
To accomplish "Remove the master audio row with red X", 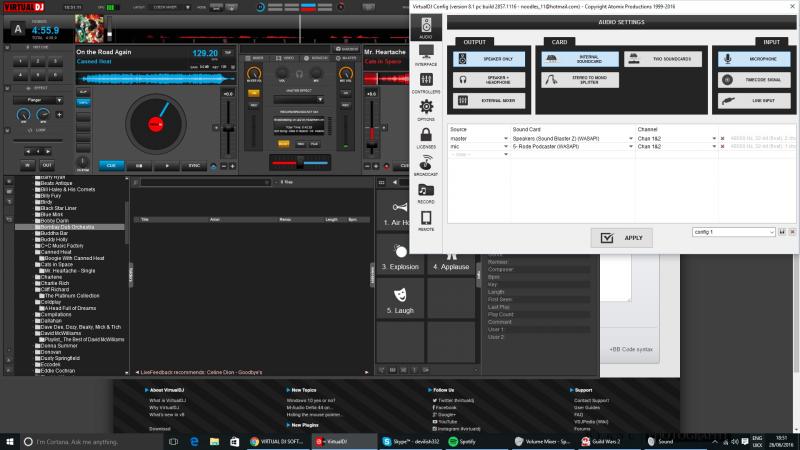I will click(722, 138).
